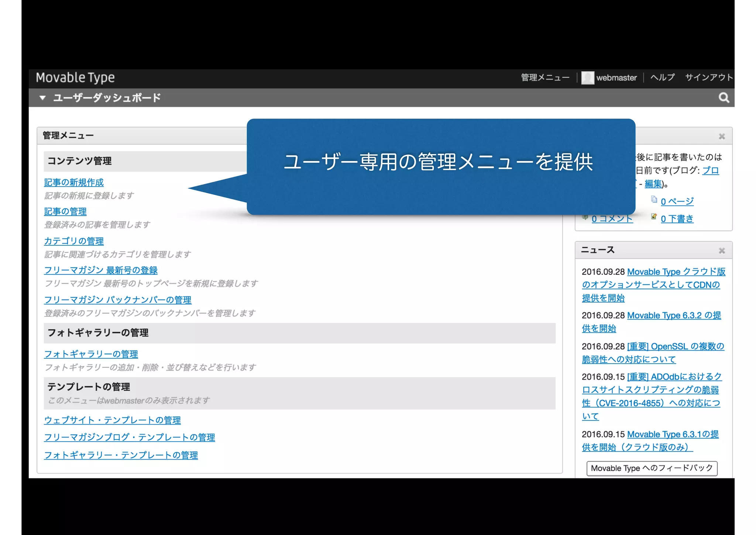Open ウェブサイト・テンプレートの管理 link
This screenshot has height=535, width=756.
pyautogui.click(x=112, y=420)
